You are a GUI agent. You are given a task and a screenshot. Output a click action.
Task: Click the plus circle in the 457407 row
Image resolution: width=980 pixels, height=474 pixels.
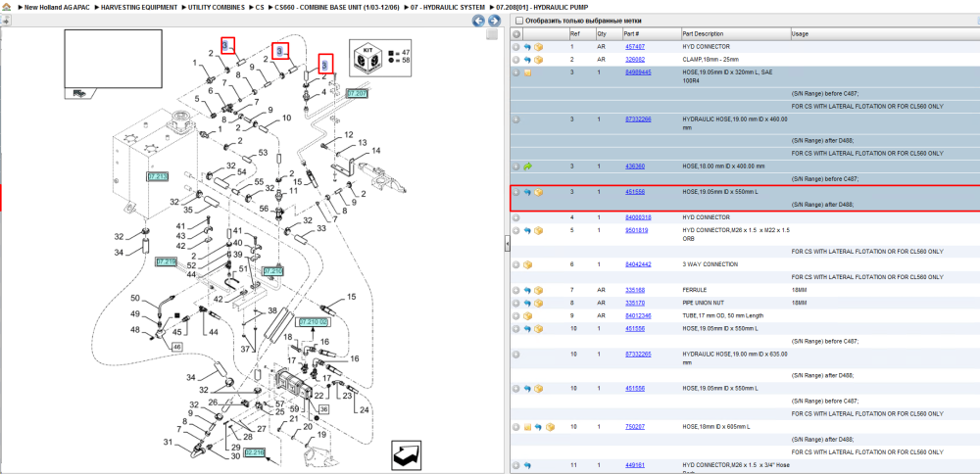point(515,47)
